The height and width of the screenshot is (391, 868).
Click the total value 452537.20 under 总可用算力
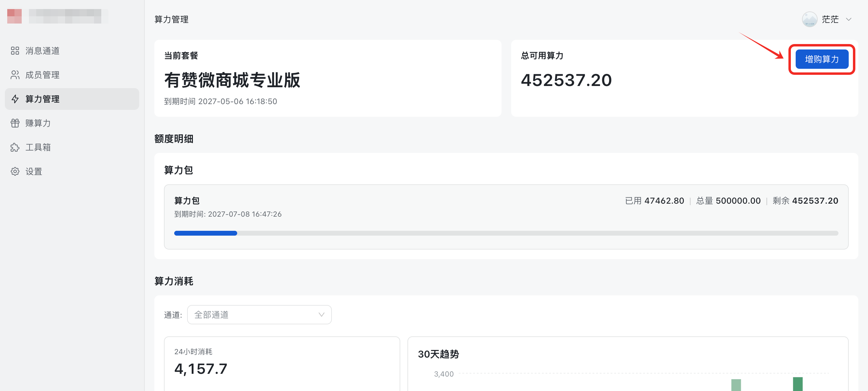(566, 80)
